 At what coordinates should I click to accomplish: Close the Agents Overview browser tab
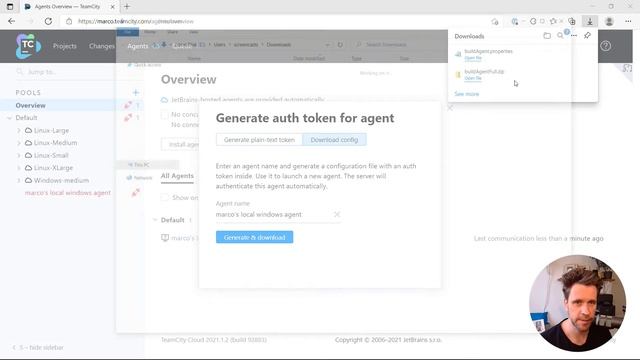coord(113,7)
